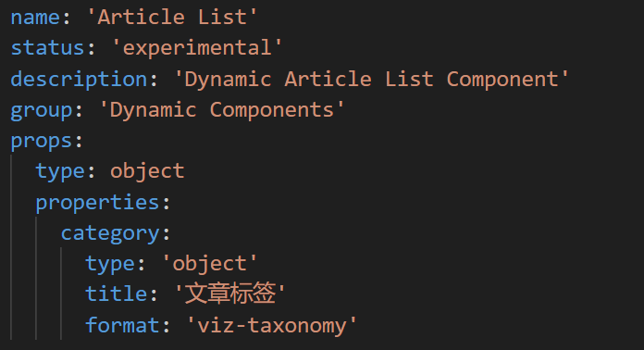Click 'Dynamic Components' group value

click(x=222, y=110)
